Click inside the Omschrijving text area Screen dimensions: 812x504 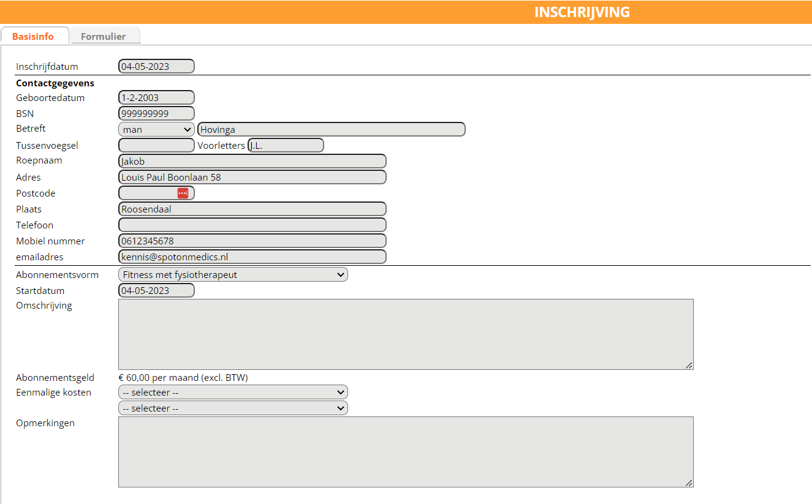[406, 334]
